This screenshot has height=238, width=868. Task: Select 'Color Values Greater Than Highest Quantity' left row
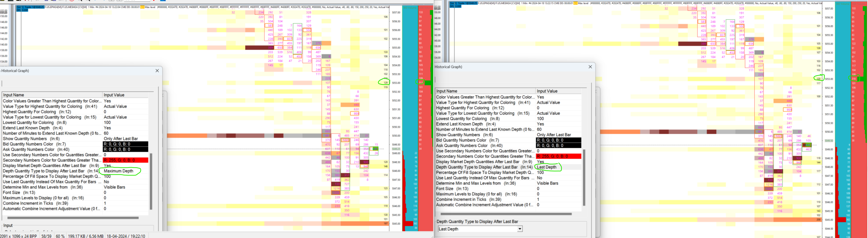(75, 101)
